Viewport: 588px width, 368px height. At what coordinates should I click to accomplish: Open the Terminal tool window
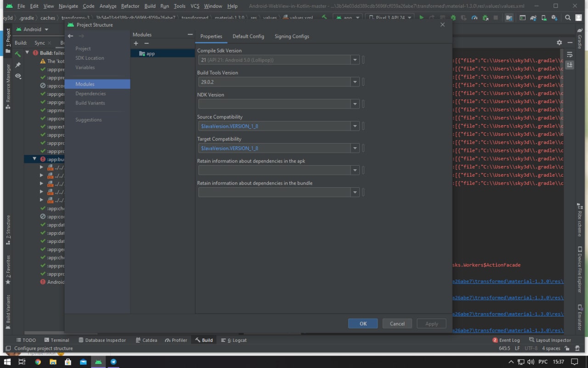[x=57, y=340]
